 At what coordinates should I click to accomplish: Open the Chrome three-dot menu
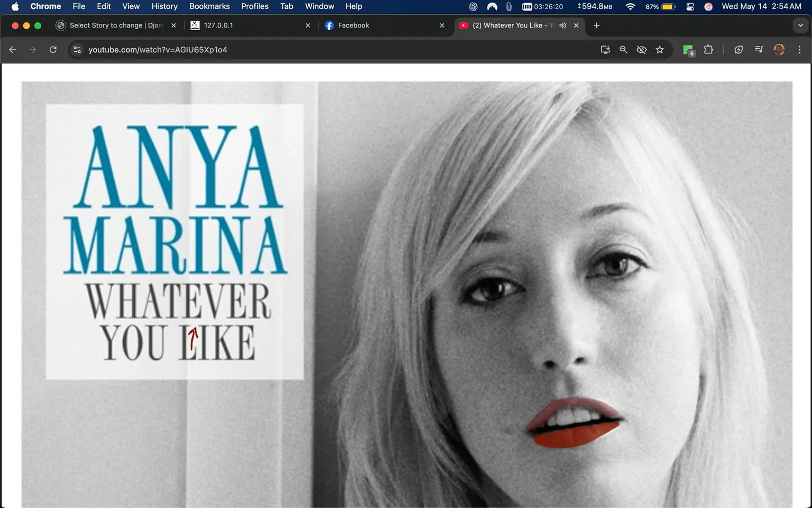(x=799, y=50)
